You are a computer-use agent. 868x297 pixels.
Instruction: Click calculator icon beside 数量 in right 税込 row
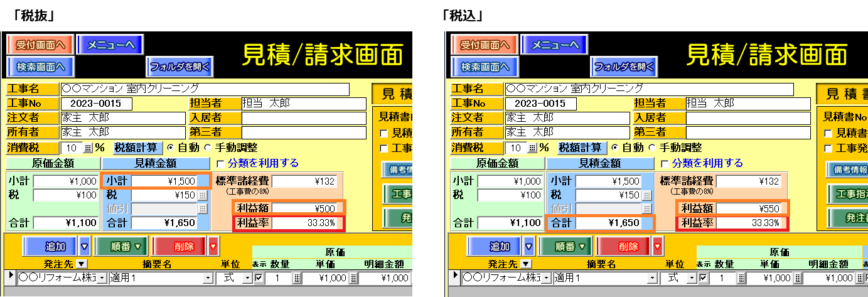click(742, 278)
